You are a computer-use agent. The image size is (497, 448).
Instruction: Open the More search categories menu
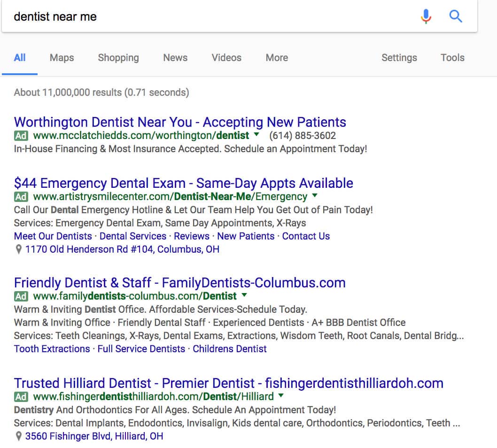tap(277, 58)
